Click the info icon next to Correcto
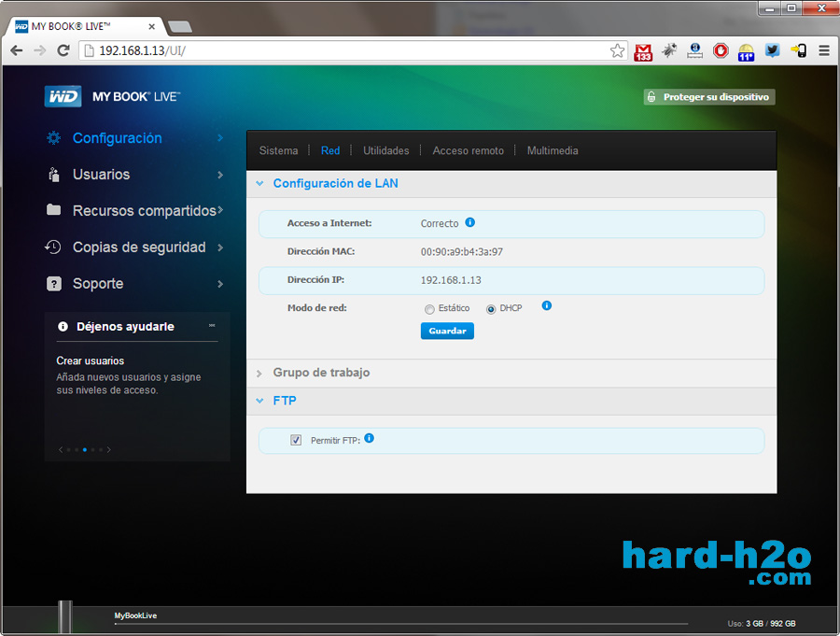840x636 pixels. tap(469, 222)
